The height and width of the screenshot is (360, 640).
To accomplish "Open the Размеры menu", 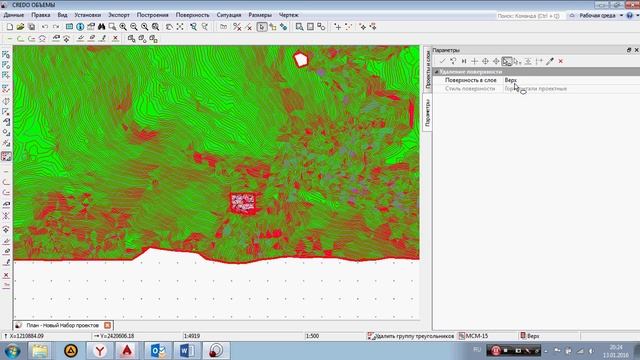I will pyautogui.click(x=260, y=15).
